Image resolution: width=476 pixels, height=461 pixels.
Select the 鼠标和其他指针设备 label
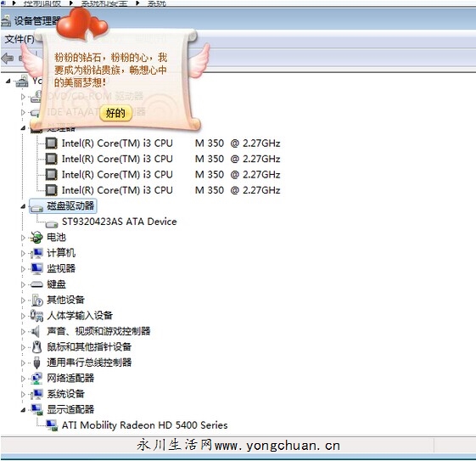(x=89, y=347)
